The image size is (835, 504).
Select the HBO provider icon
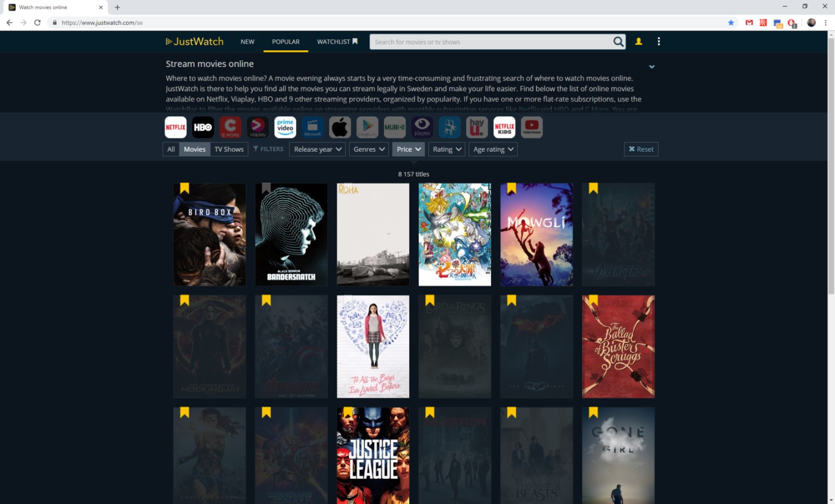(203, 127)
